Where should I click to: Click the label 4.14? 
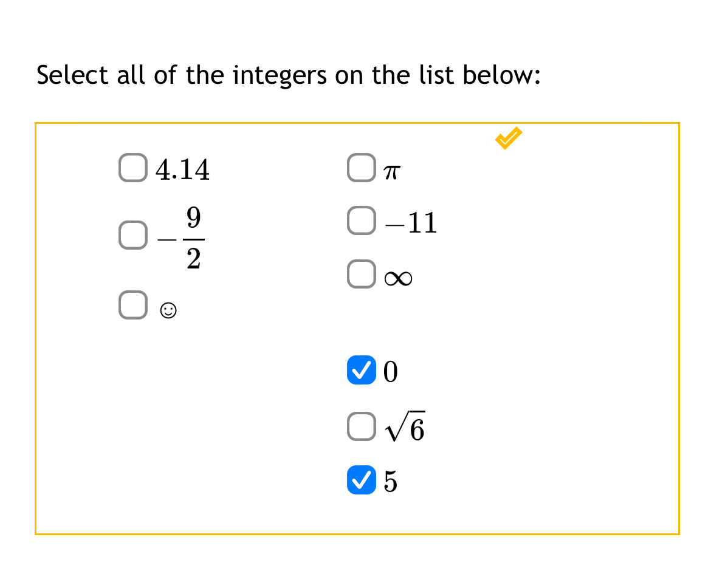coord(182,169)
